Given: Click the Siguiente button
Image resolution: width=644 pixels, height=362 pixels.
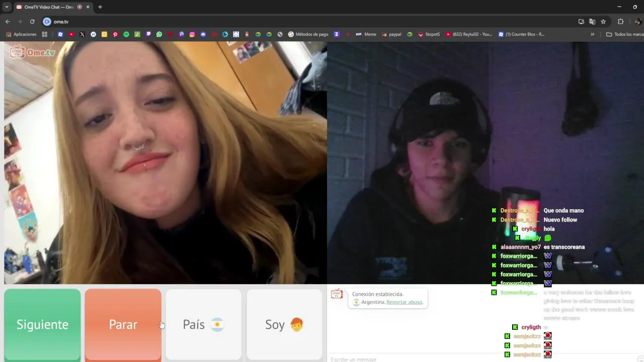Looking at the screenshot, I should 42,324.
